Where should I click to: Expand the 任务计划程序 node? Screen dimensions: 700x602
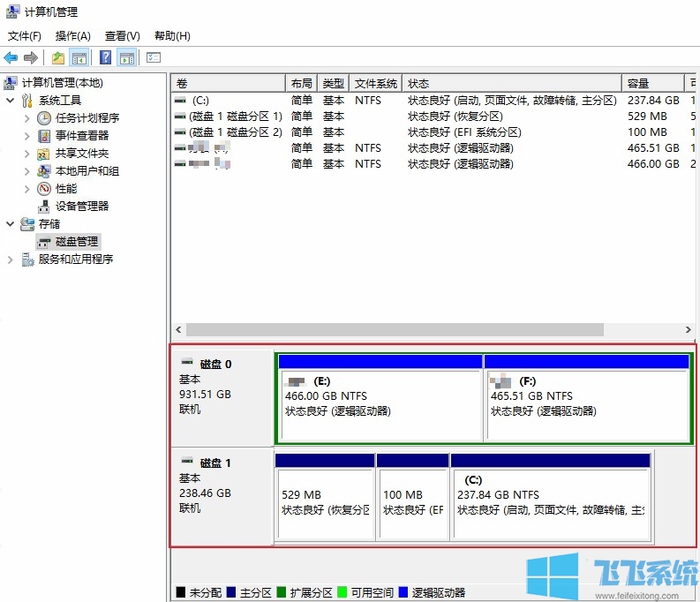pos(26,118)
